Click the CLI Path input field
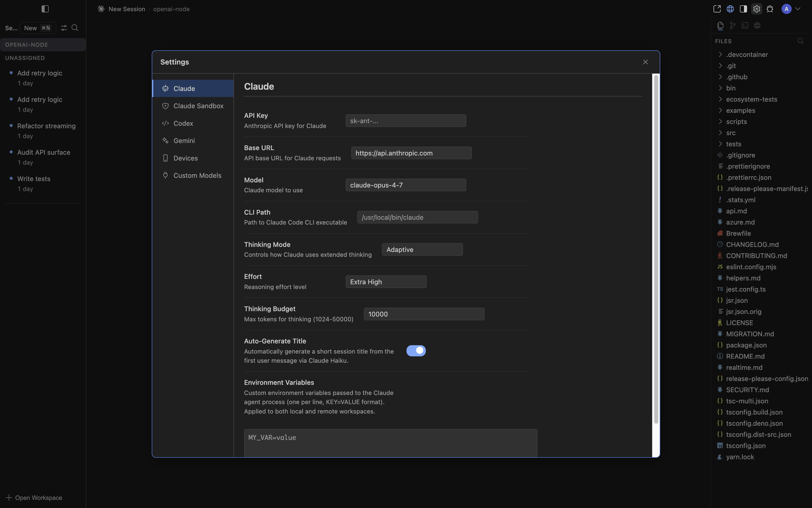This screenshot has height=508, width=812. (x=417, y=217)
